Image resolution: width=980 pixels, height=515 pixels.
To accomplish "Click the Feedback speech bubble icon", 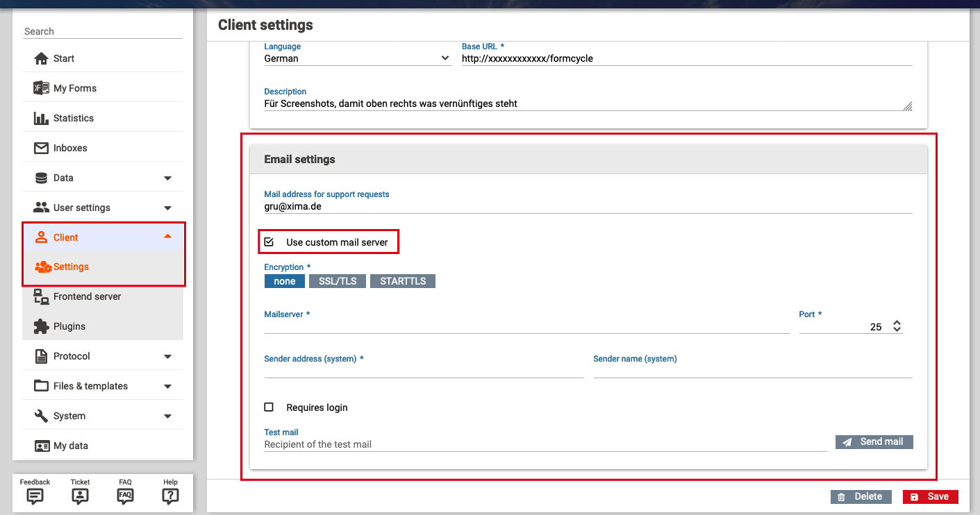I will pos(35,496).
